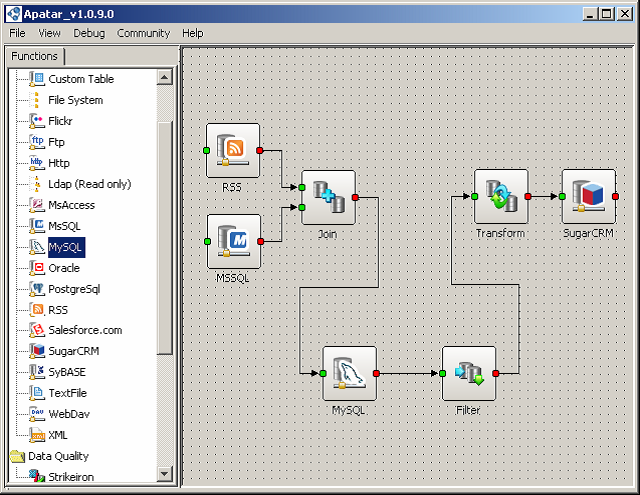Click the RSS icon in Functions tree
Screen dimensions: 640x495
[37, 310]
